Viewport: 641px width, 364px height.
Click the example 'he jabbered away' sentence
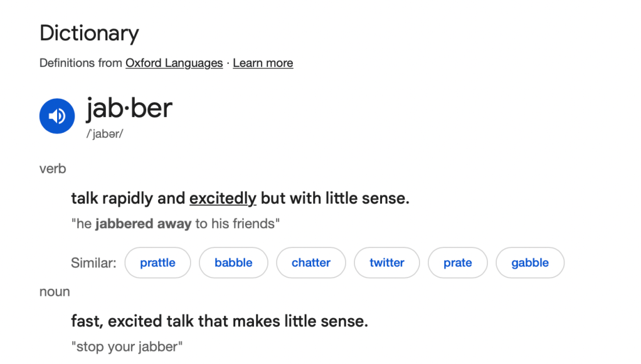(175, 224)
